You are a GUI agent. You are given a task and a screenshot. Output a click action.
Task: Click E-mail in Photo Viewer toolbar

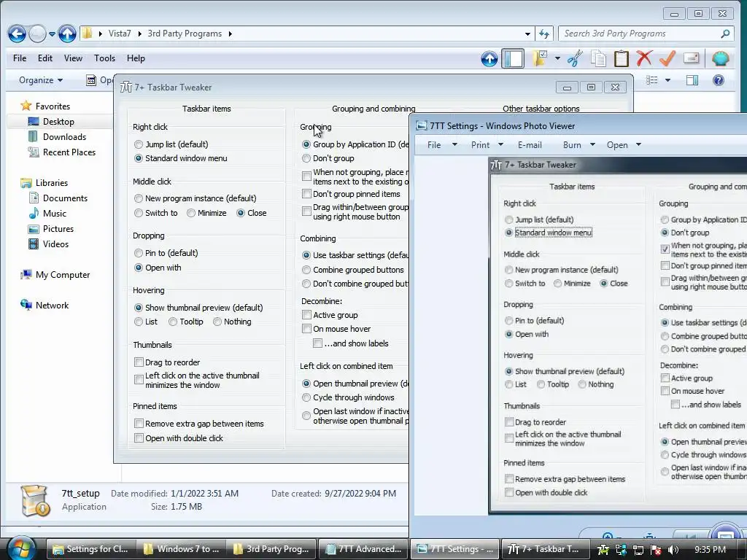530,145
